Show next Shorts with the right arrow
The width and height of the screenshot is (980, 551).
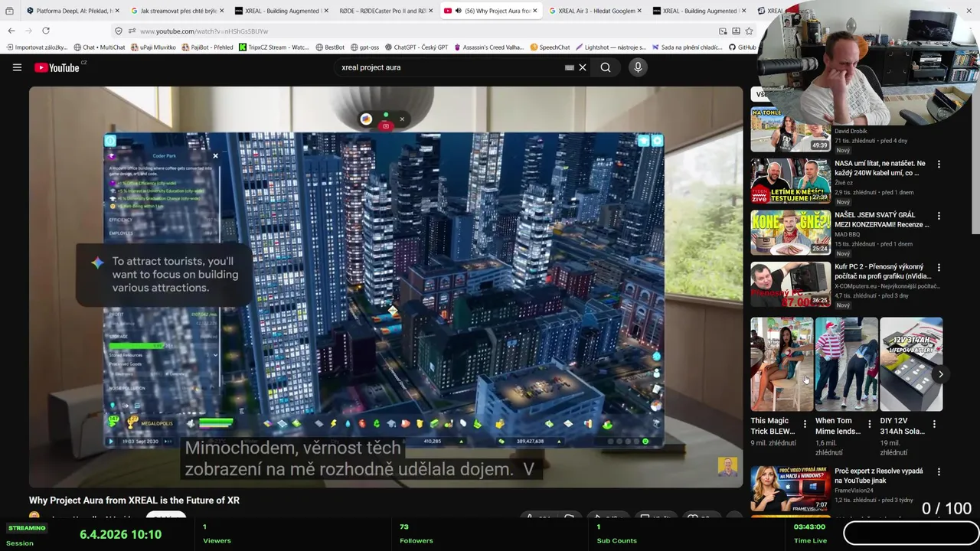[940, 374]
